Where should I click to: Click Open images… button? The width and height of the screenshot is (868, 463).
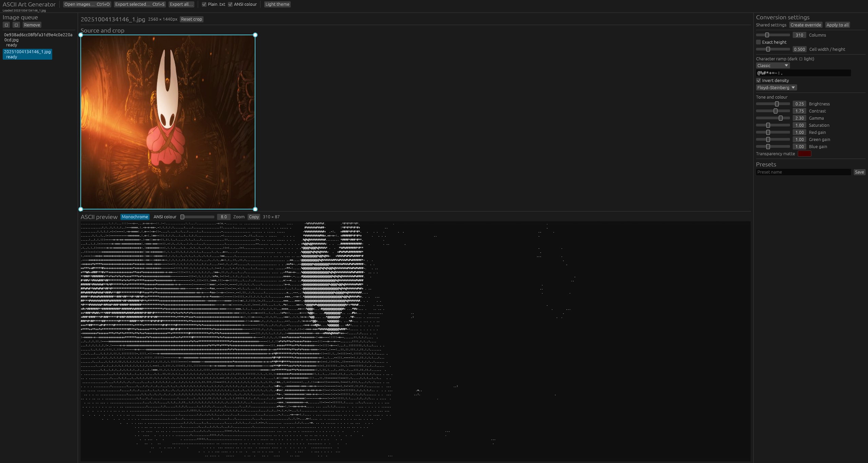point(87,4)
